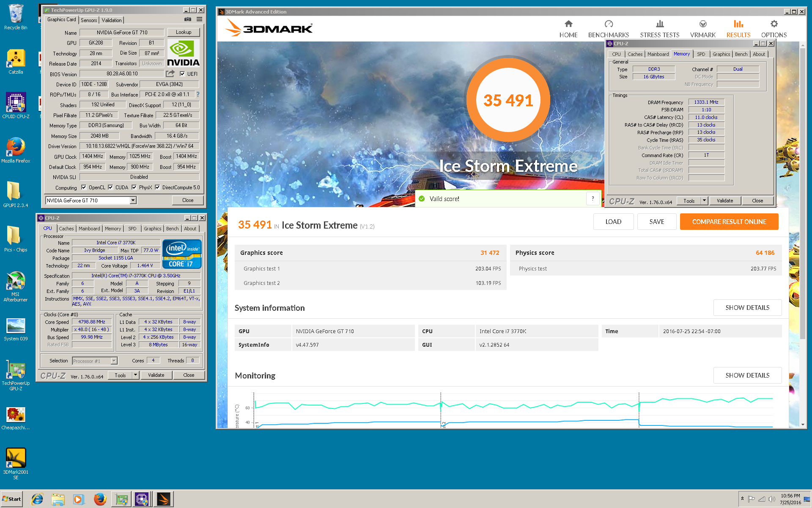The image size is (812, 508).
Task: Open the Mainboard tab in the lower-left CPU-Z
Action: point(89,229)
